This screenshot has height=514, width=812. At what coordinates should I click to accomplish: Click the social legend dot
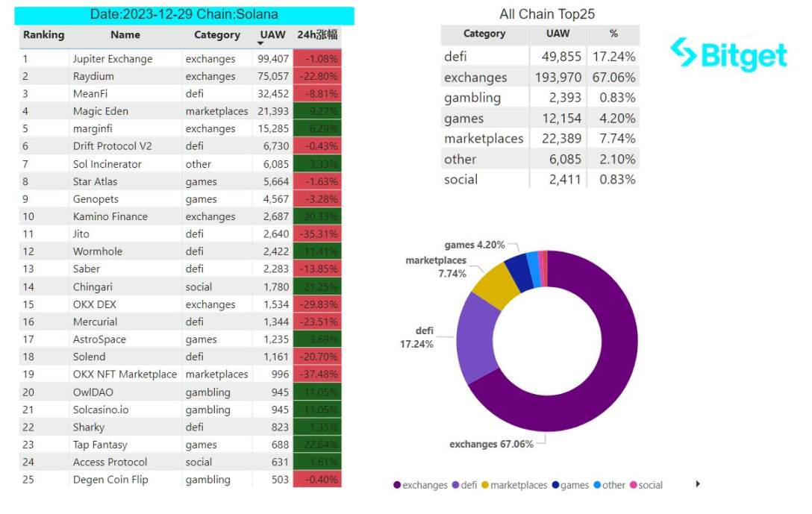click(634, 485)
